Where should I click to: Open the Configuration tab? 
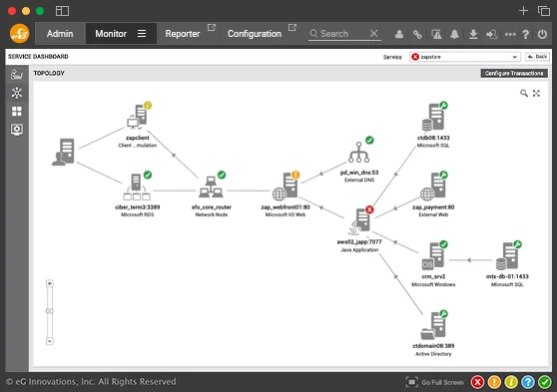tap(255, 34)
